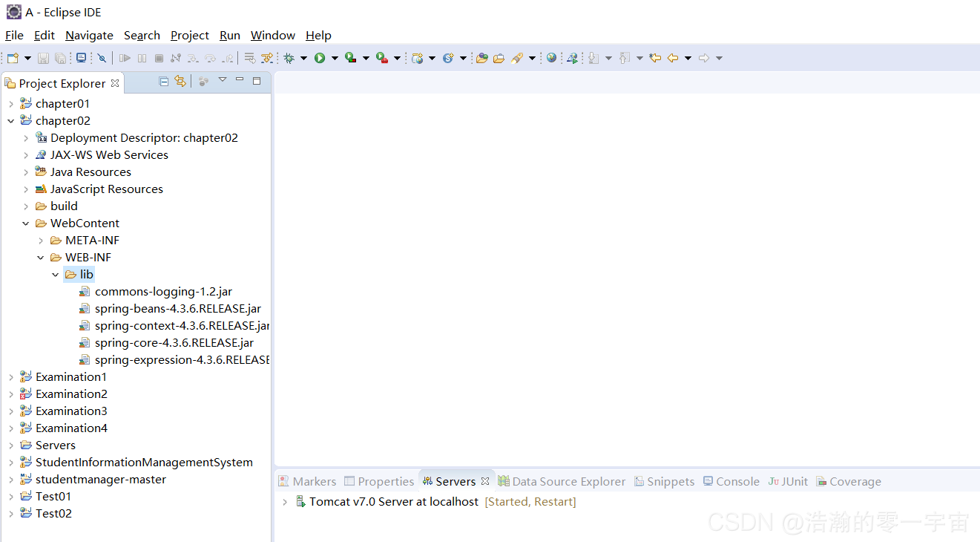Switch to the Markers tab
This screenshot has height=542, width=980.
pos(307,481)
